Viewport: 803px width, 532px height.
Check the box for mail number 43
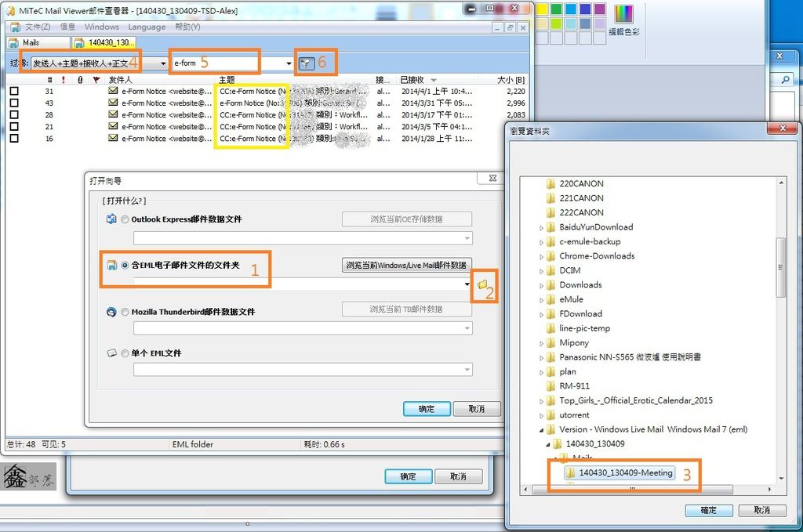pyautogui.click(x=14, y=103)
